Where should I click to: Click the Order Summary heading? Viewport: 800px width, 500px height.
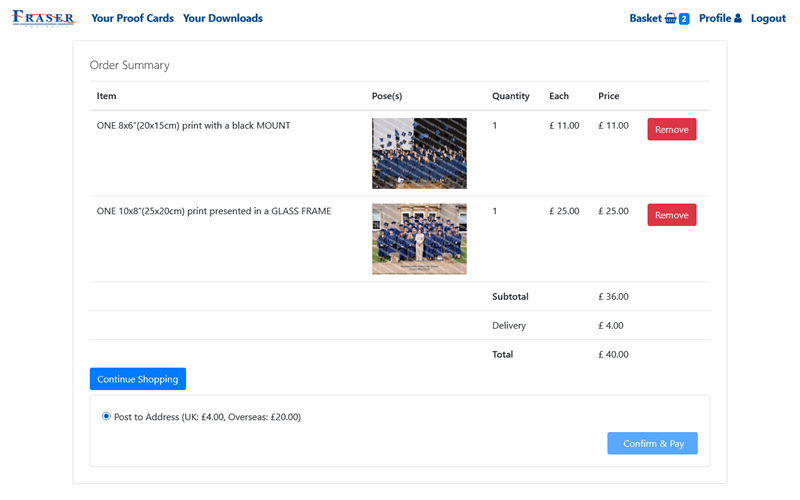coord(130,65)
